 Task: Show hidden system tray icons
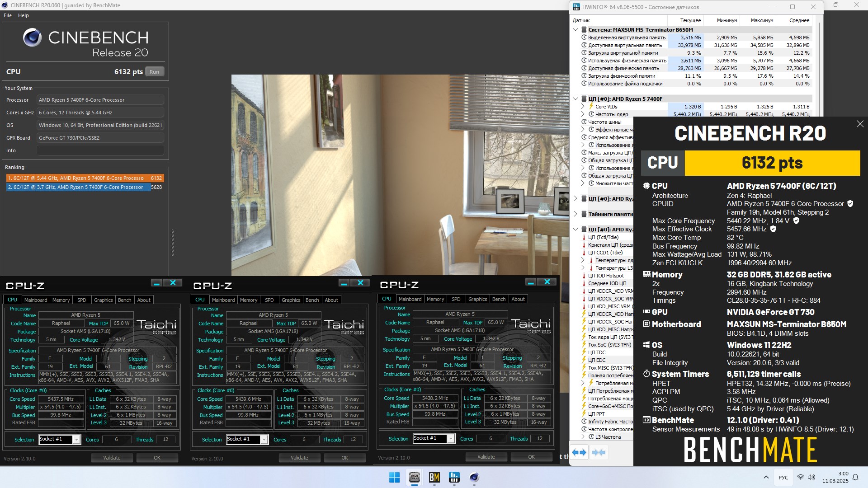click(766, 477)
